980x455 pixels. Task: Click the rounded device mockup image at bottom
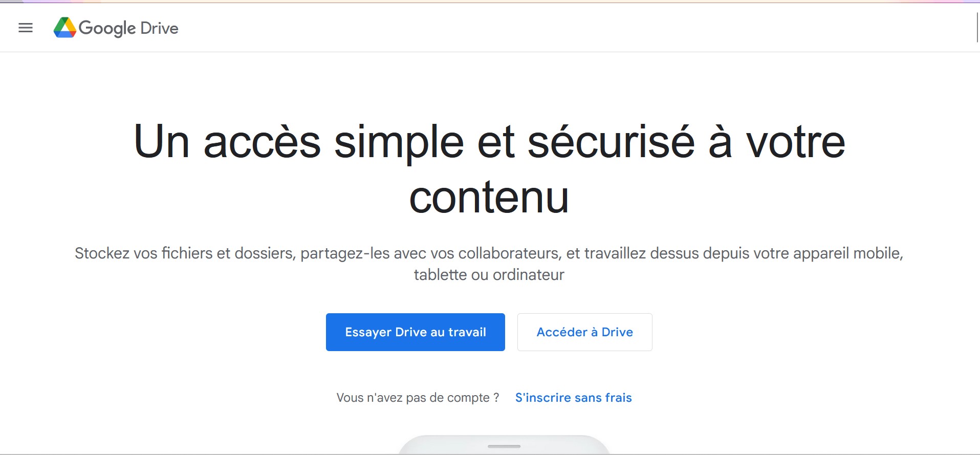504,445
